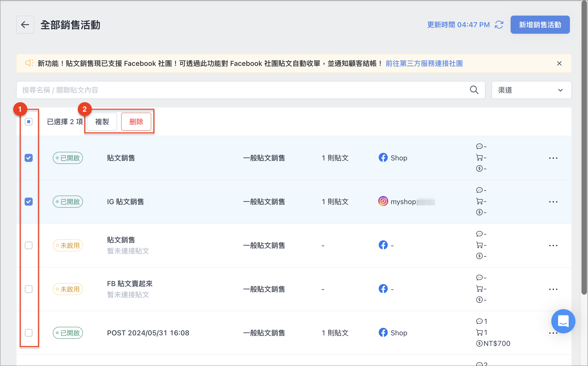Click the back arrow button
Image resolution: width=588 pixels, height=366 pixels.
(25, 25)
